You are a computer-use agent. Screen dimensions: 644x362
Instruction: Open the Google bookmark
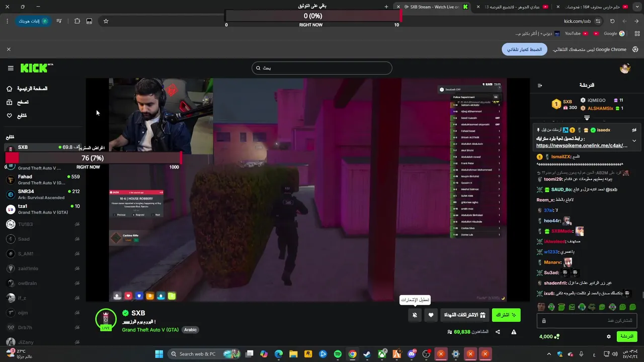[614, 34]
